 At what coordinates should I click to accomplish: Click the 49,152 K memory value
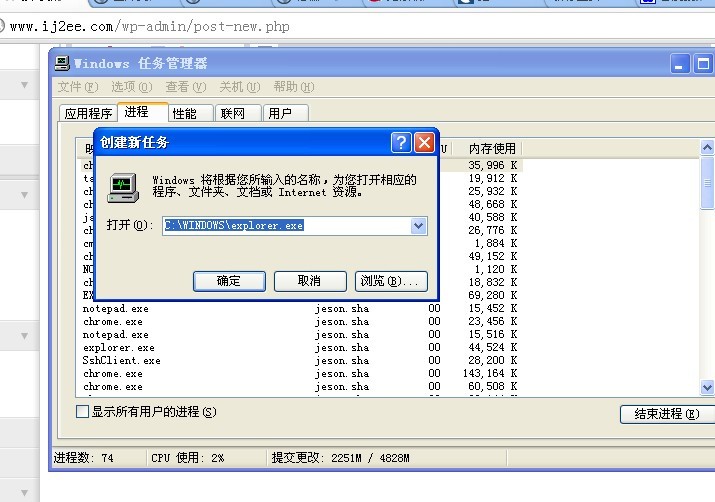492,256
